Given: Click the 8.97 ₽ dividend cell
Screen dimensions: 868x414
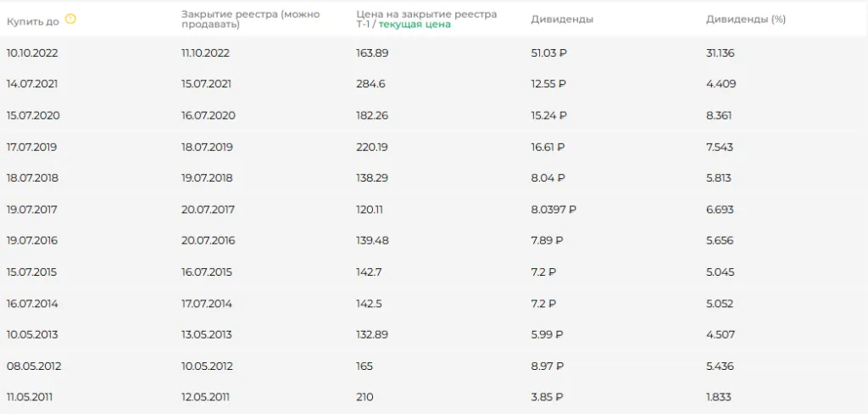Looking at the screenshot, I should click(547, 366).
